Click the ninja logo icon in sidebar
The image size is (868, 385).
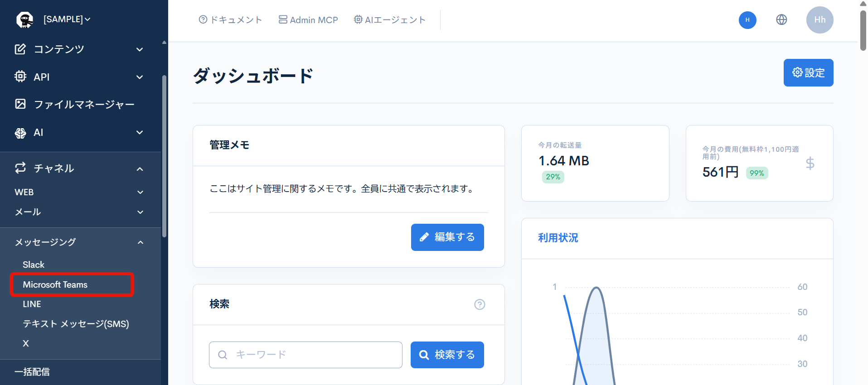tap(24, 19)
